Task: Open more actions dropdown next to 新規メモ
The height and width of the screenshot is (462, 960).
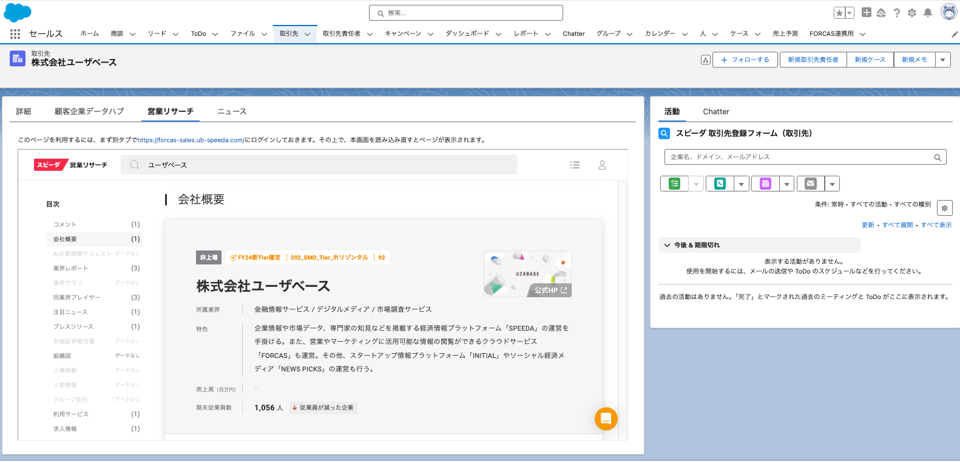Action: coord(942,60)
